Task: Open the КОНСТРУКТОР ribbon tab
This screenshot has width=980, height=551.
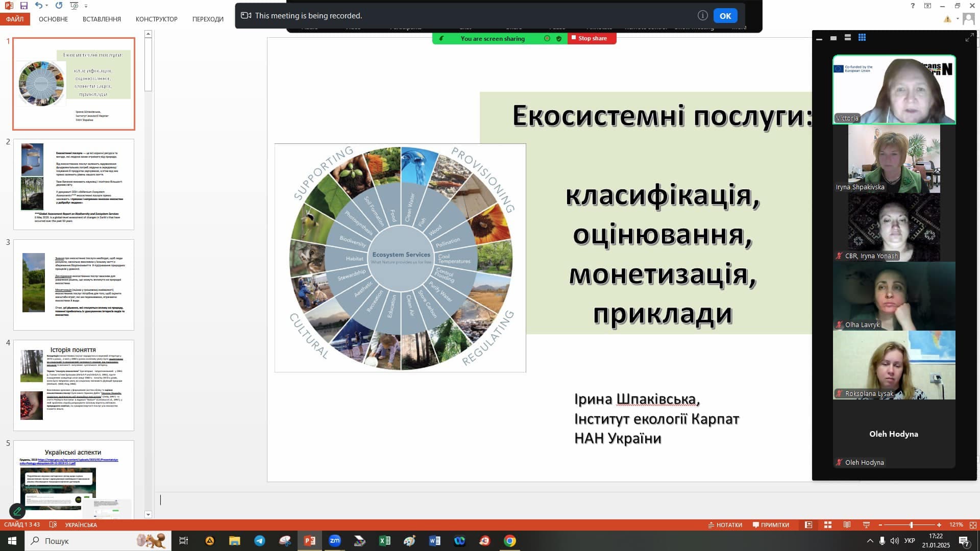Action: coord(156,19)
